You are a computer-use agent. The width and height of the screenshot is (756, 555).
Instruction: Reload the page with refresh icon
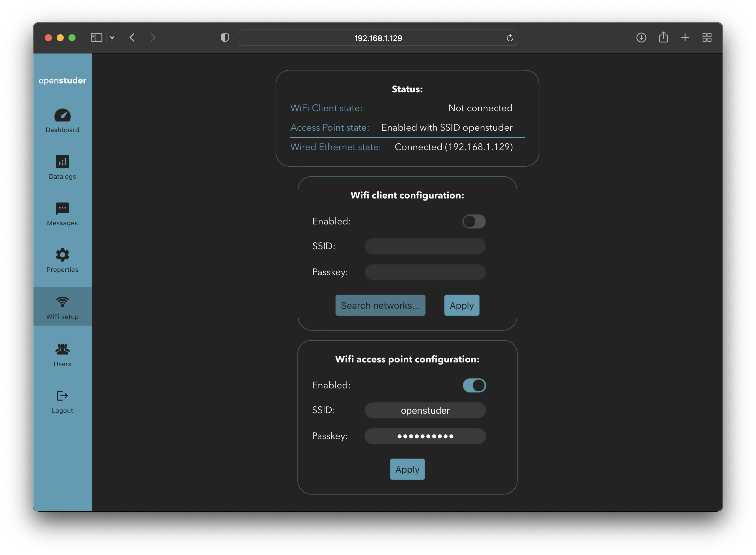[x=510, y=38]
